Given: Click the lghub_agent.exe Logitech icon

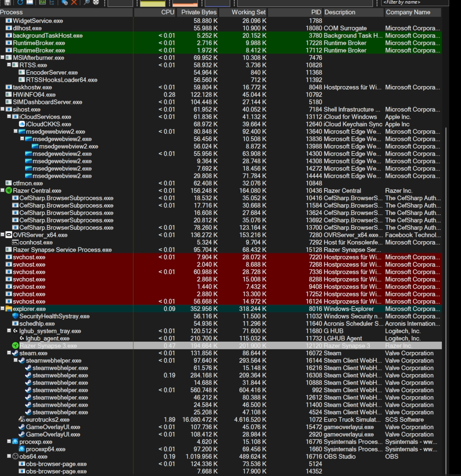Looking at the screenshot, I should (x=22, y=338).
